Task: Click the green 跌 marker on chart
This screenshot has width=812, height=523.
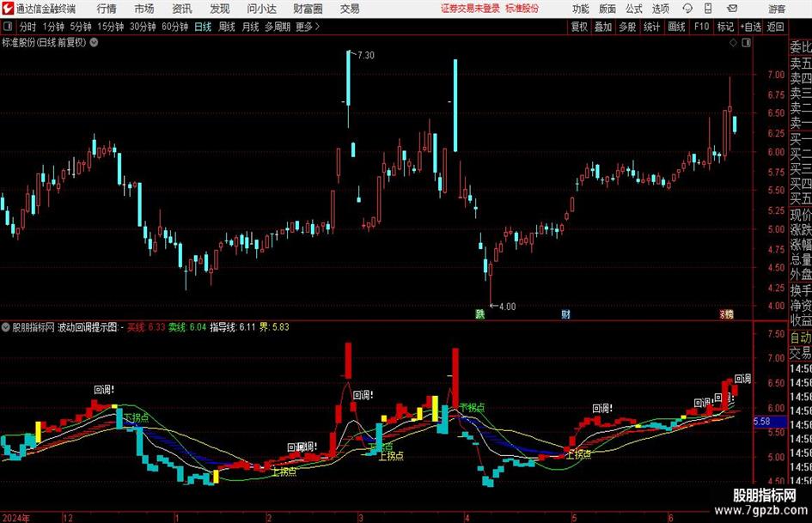Action: (x=480, y=313)
